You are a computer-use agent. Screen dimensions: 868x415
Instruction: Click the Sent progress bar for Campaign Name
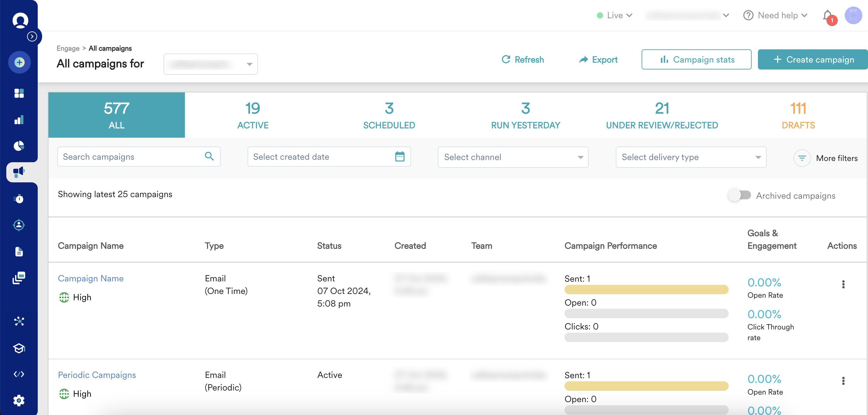(x=646, y=290)
